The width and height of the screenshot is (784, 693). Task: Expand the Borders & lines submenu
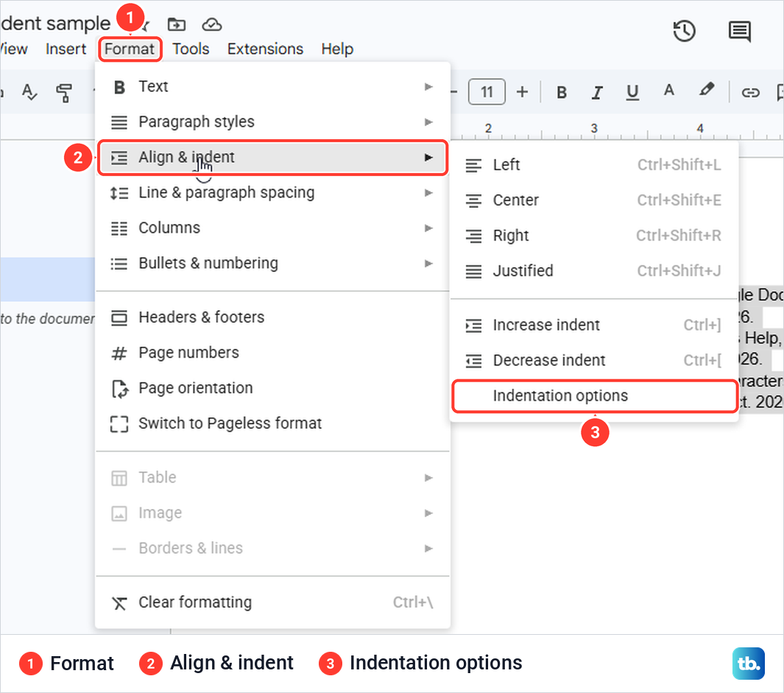point(272,549)
